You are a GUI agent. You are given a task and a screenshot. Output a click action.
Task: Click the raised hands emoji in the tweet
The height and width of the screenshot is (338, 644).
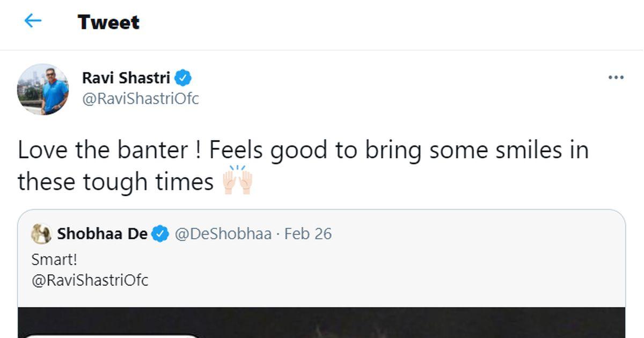[238, 180]
